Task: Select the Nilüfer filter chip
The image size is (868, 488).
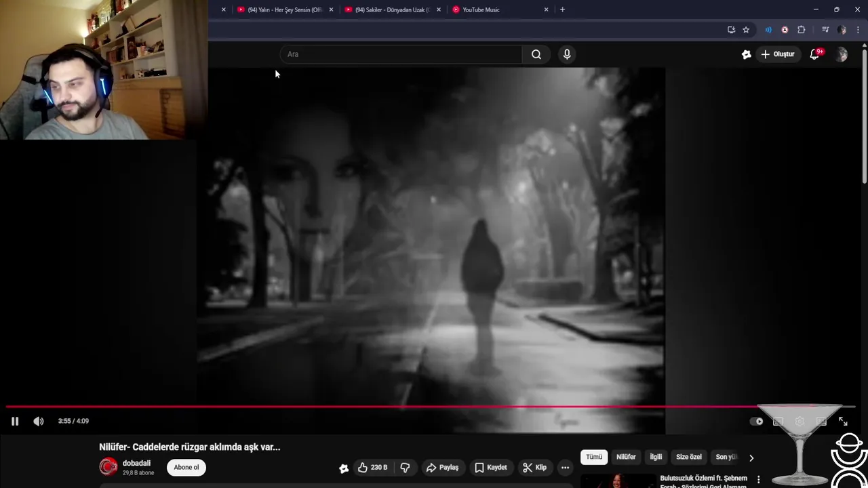Action: (x=626, y=457)
